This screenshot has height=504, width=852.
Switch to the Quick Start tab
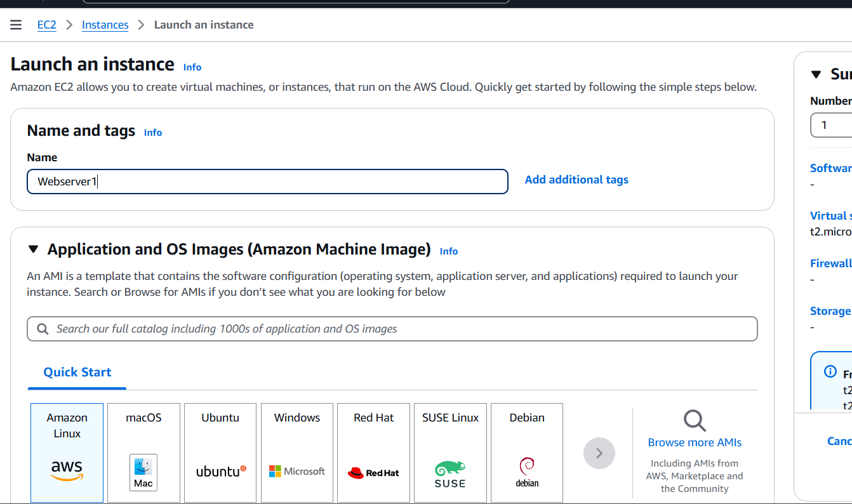[x=77, y=373]
